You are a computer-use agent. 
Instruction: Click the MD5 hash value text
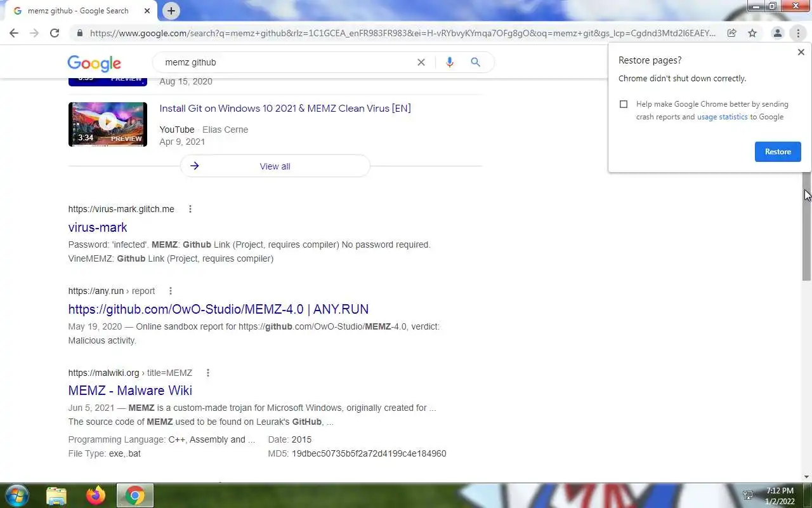point(369,453)
